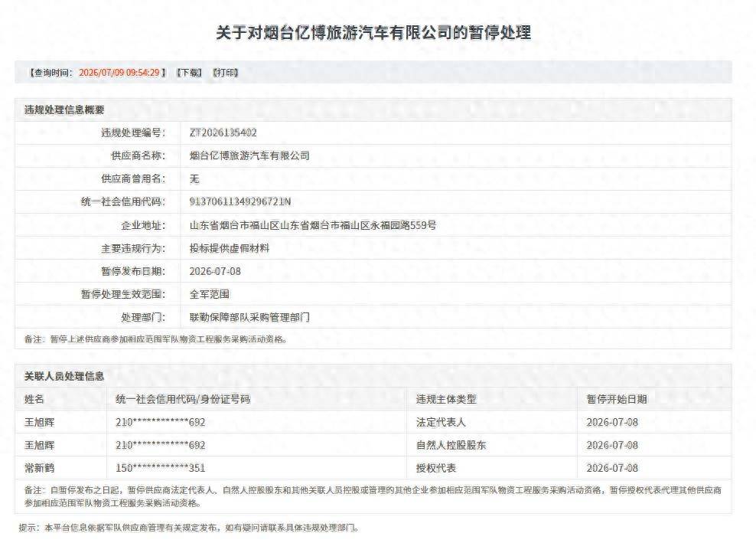Screen dimensions: 756x543
Task: Select supplier name 烟台亿博旅游汽车有限公司 value
Action: [x=249, y=155]
